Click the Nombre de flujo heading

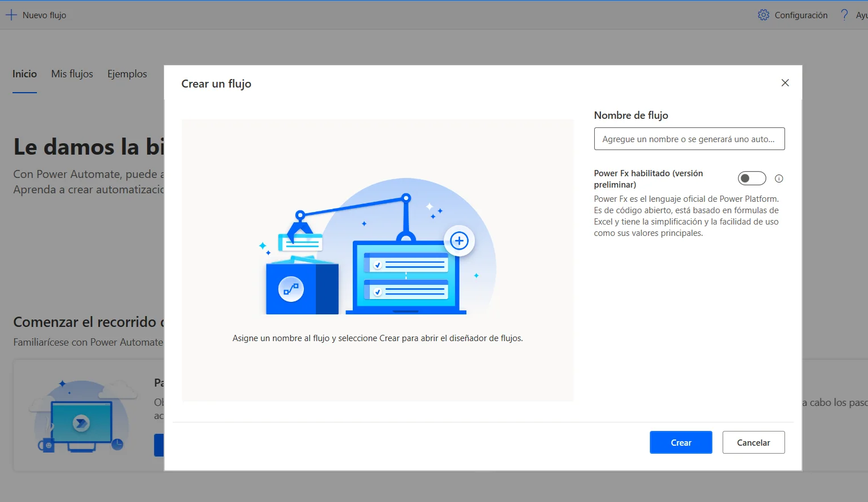[x=631, y=115]
